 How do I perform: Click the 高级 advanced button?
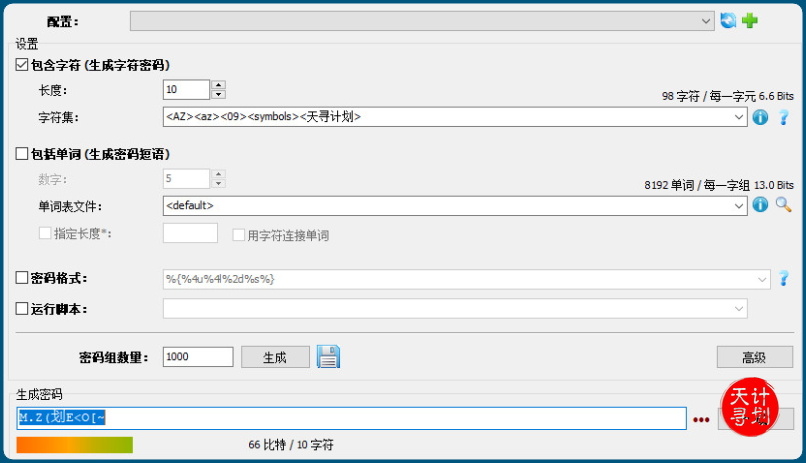coord(754,357)
